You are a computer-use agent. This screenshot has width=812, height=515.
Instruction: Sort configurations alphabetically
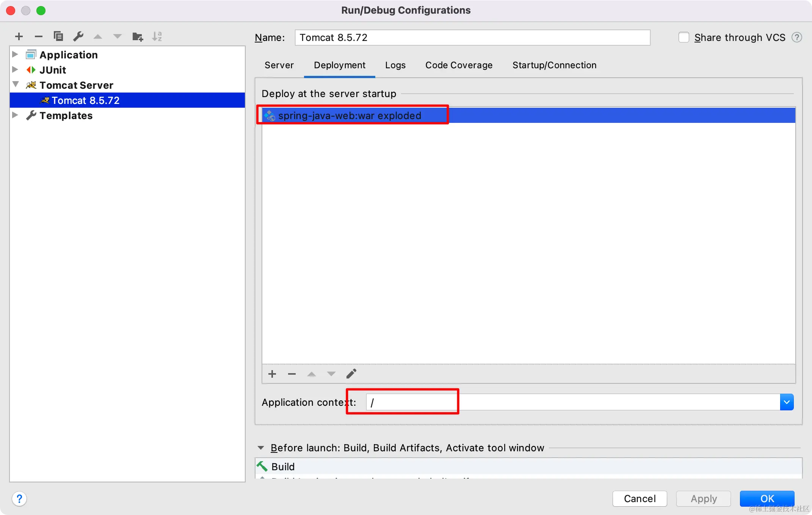coord(157,36)
